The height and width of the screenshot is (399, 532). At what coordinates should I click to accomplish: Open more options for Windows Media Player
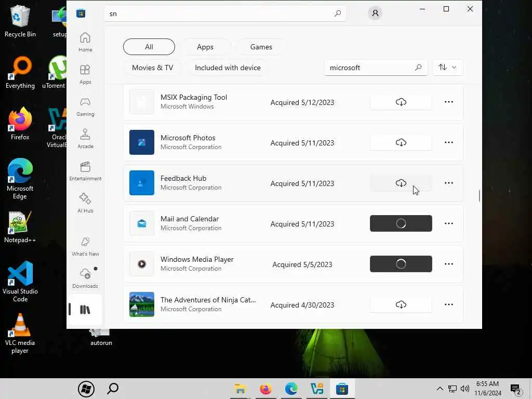[448, 264]
